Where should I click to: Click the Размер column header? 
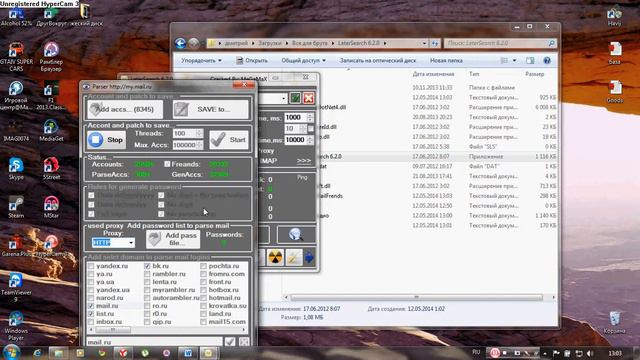(x=534, y=74)
